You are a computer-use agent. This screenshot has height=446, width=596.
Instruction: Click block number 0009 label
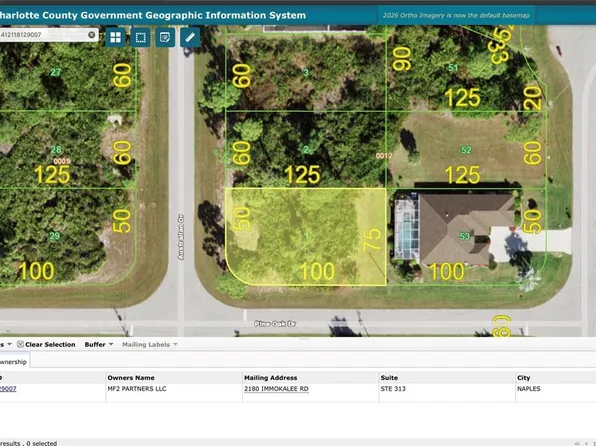point(62,161)
